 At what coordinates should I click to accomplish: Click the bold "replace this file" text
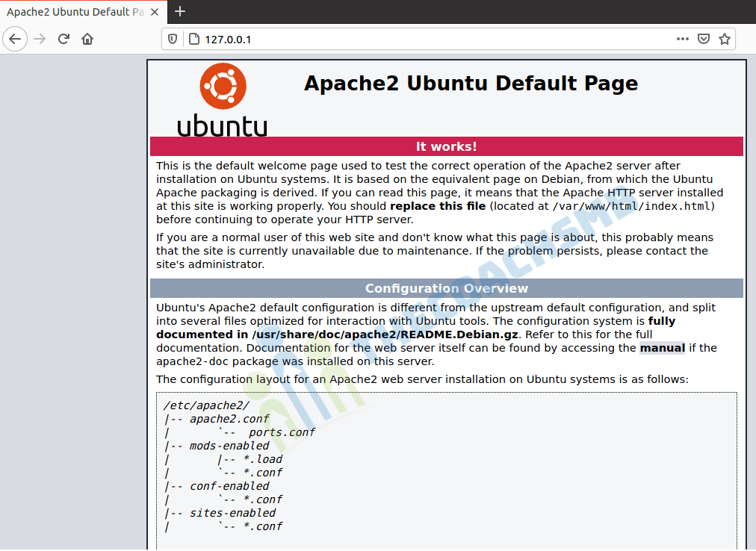tap(438, 206)
